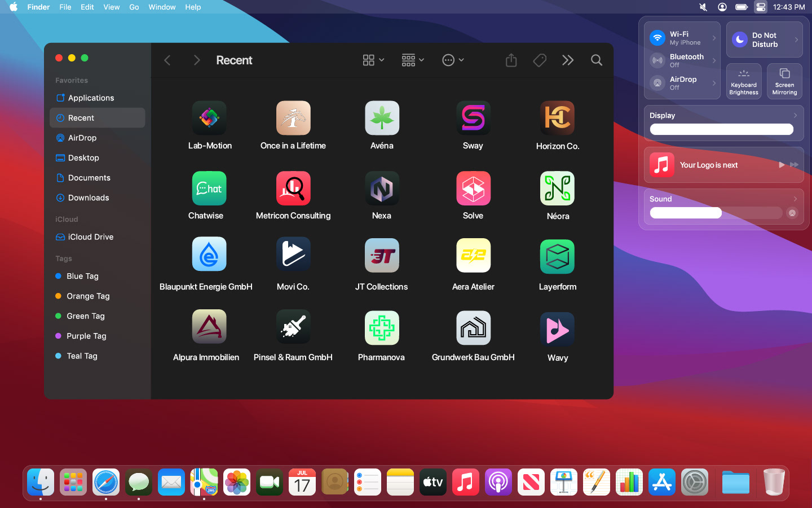Open the Blaupunkt Energie GmbH icon
Image resolution: width=812 pixels, height=508 pixels.
pyautogui.click(x=209, y=255)
